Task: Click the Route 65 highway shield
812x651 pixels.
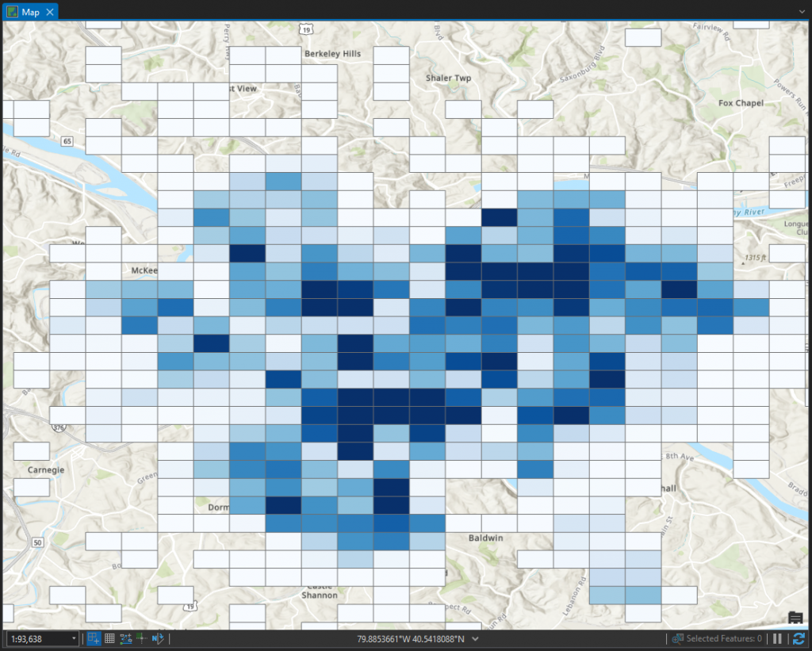Action: pyautogui.click(x=68, y=141)
